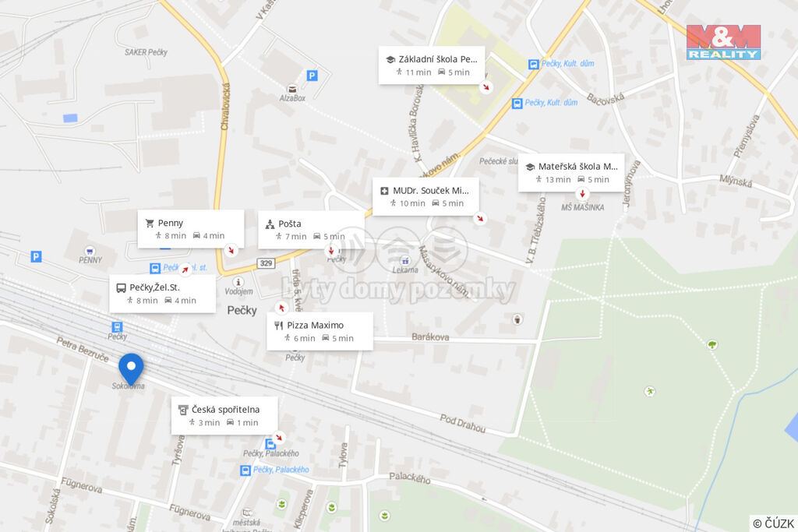Click the Mateřská škola info card
Viewport: 798px width, 532px height.
pos(571,172)
